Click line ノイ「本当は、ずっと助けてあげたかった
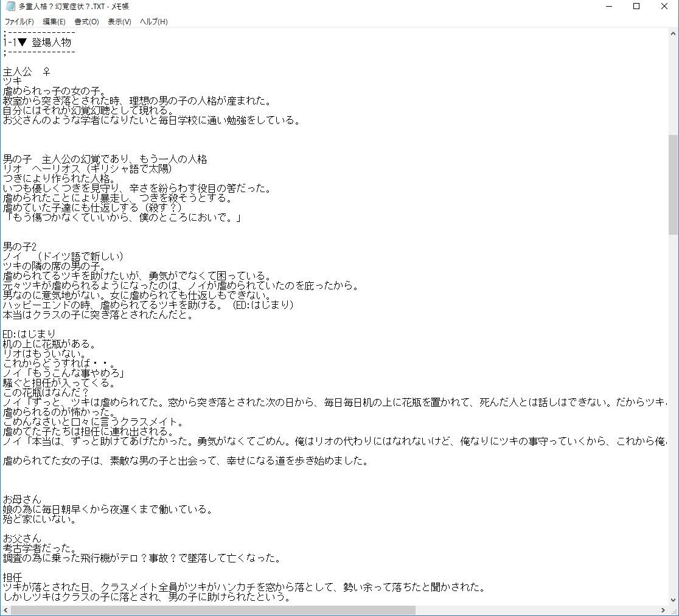This screenshot has width=679, height=616. 335,441
